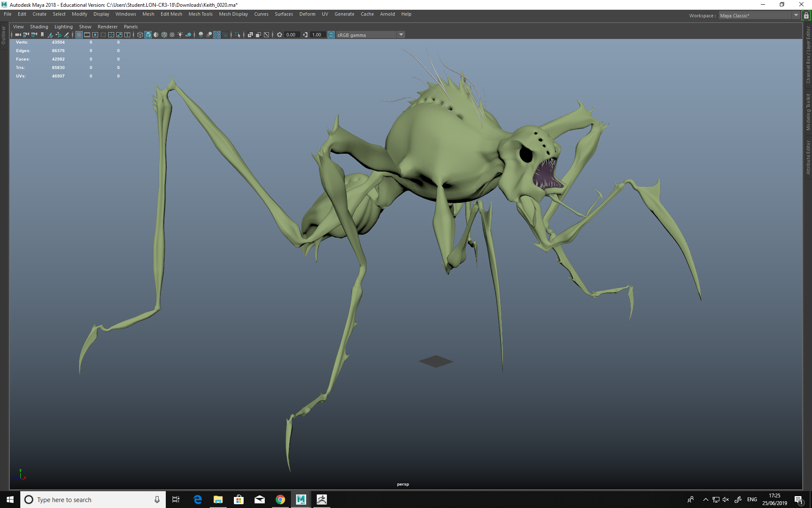Image resolution: width=812 pixels, height=508 pixels.
Task: Click the Use Default Material icon
Action: coord(156,35)
